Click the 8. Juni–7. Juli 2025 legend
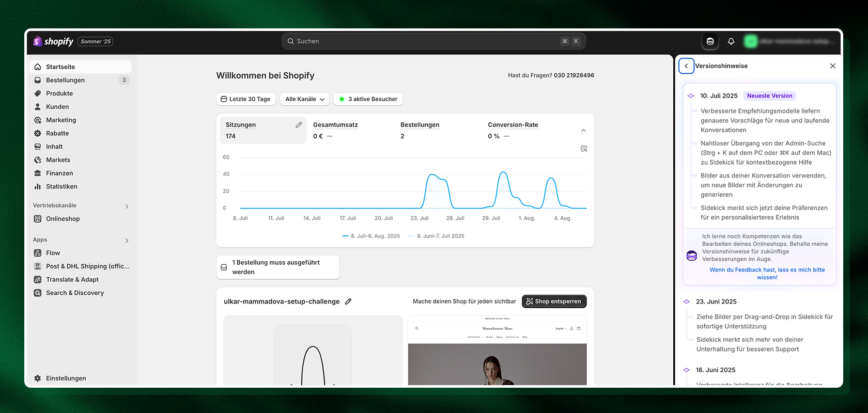The height and width of the screenshot is (413, 868). [437, 236]
